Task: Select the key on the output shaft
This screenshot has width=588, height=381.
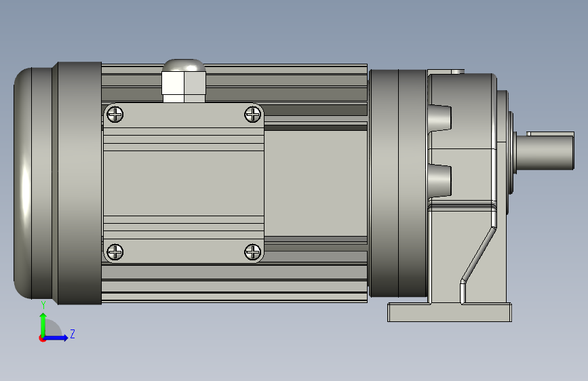Action: click(550, 134)
